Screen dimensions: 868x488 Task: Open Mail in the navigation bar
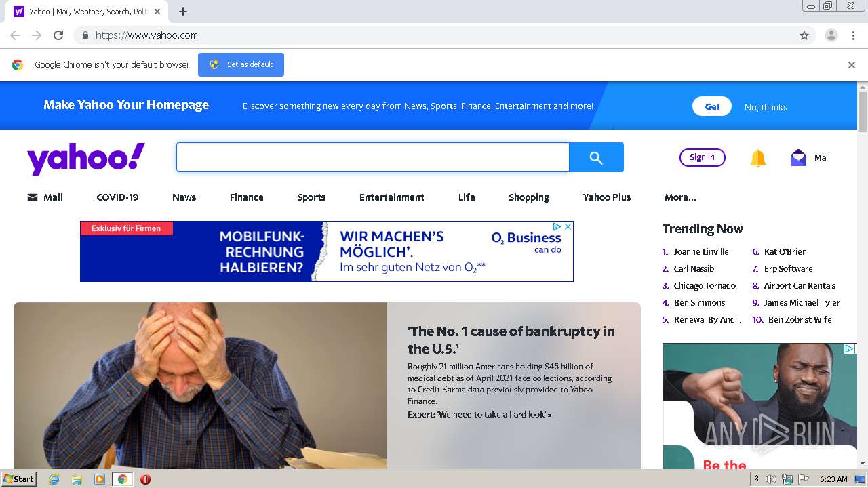(45, 197)
